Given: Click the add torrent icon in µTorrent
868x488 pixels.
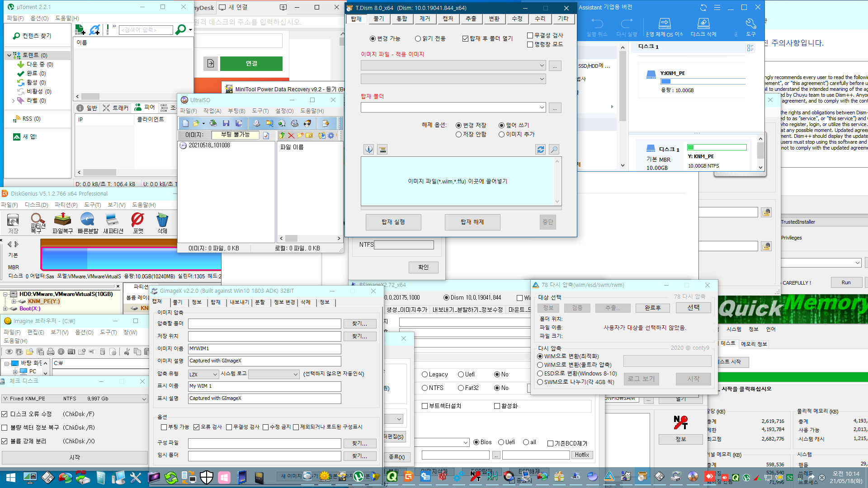Looking at the screenshot, I should coord(80,30).
